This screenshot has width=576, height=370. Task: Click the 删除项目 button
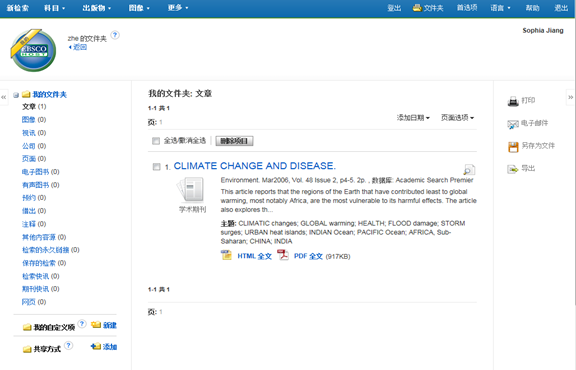click(234, 141)
